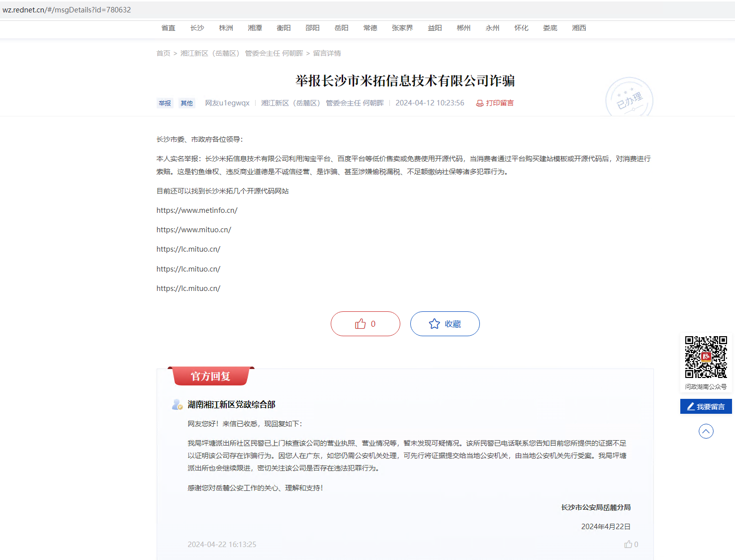Image resolution: width=735 pixels, height=560 pixels.
Task: Click the 问政湖南公众号 QR code
Action: 706,357
